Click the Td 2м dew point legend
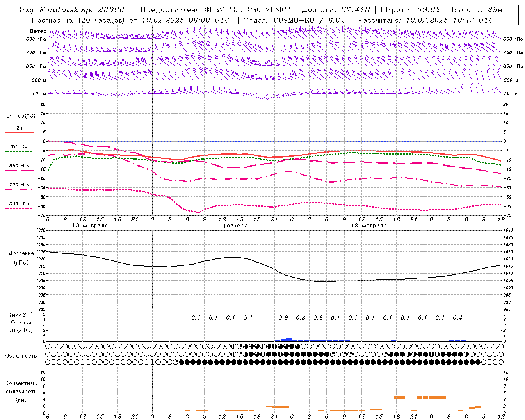The height and width of the screenshot is (420, 525). tap(19, 147)
